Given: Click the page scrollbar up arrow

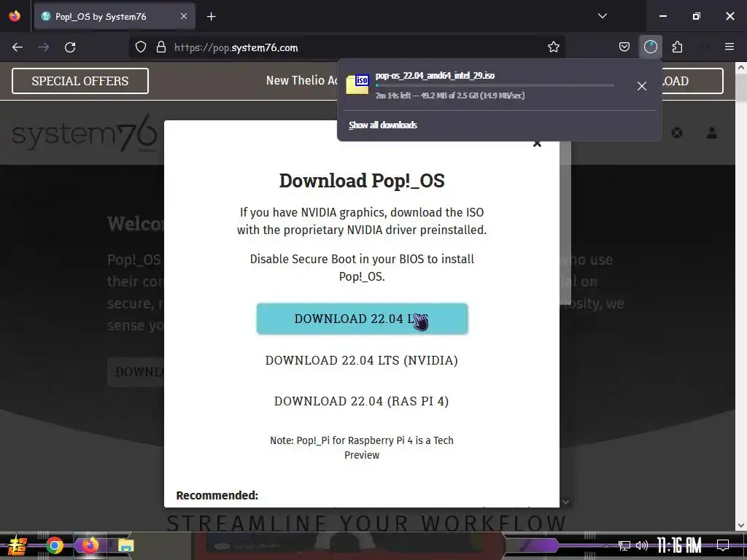Looking at the screenshot, I should point(741,68).
